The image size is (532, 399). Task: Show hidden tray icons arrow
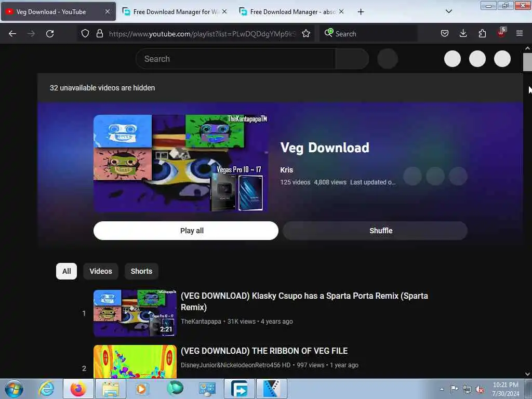pyautogui.click(x=442, y=389)
